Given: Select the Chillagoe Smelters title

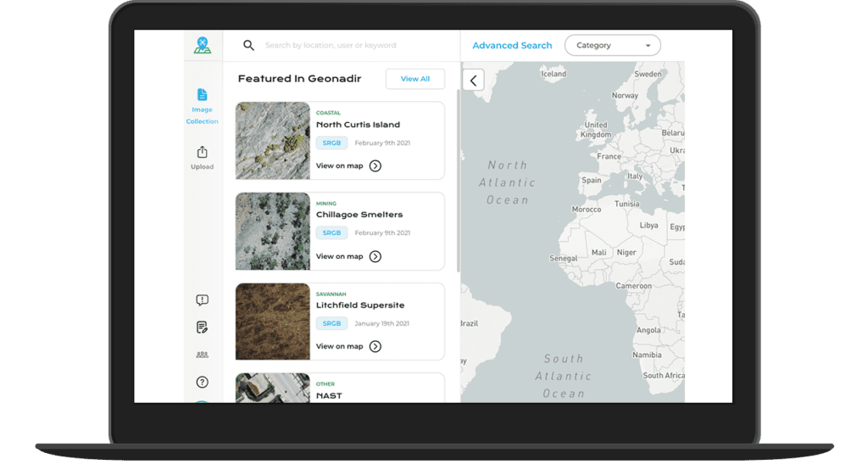Looking at the screenshot, I should click(359, 215).
